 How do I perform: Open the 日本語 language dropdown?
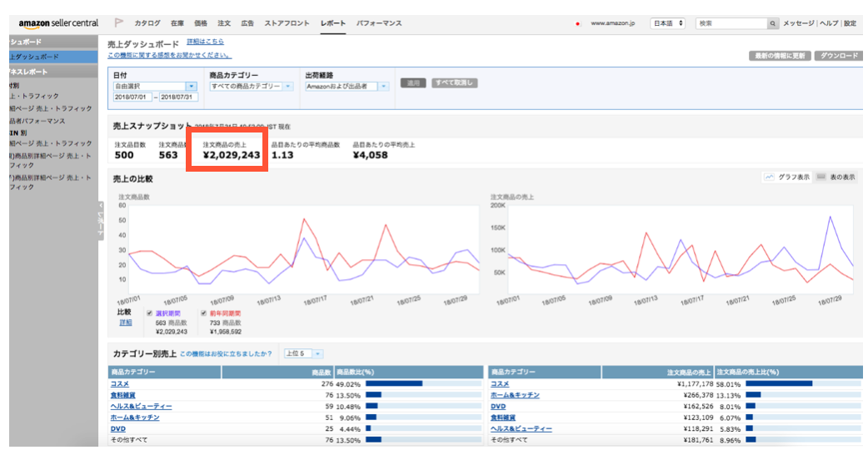668,23
